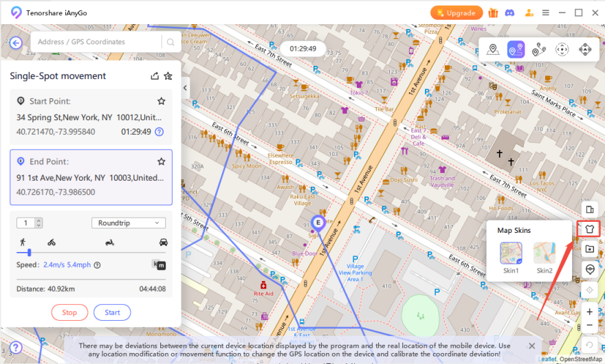
Task: Select the Multi-Spot movement mode icon
Action: [x=539, y=49]
